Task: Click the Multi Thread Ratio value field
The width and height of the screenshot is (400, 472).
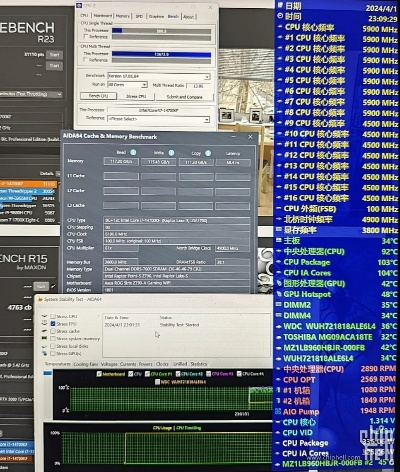Action: pos(198,86)
